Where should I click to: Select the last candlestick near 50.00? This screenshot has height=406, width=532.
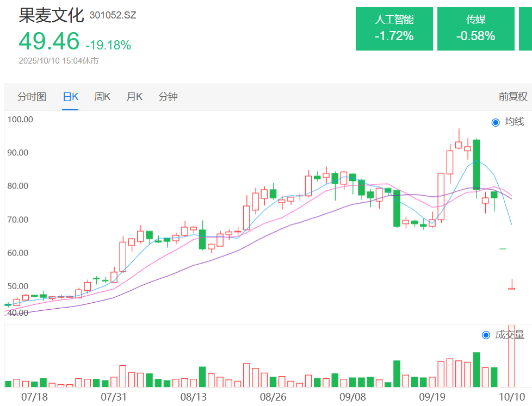click(512, 289)
